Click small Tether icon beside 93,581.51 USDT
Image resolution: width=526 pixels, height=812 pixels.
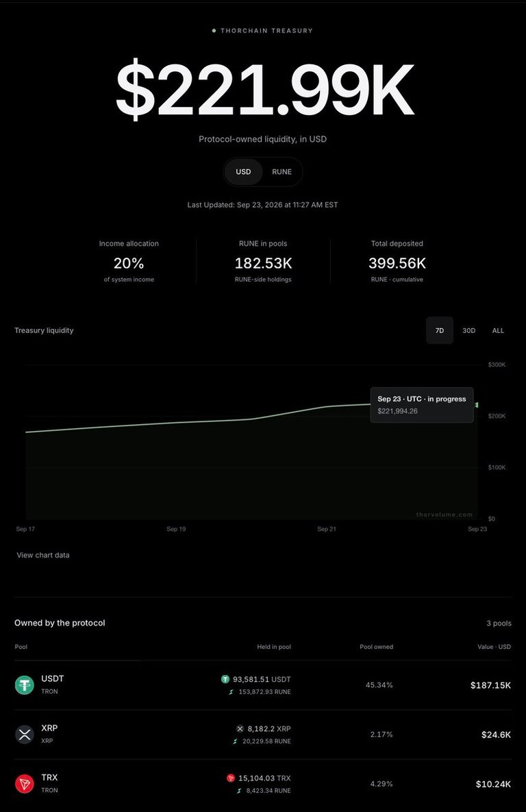(225, 679)
